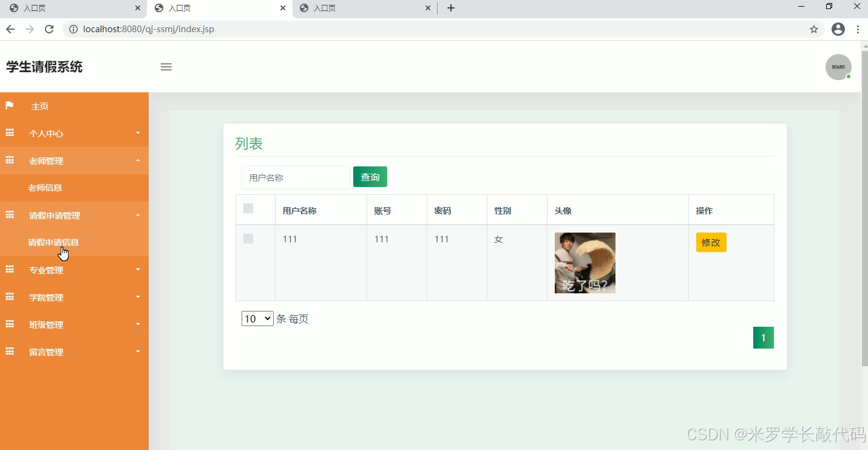Click the grid icon beside 请假申请管理

coord(9,215)
